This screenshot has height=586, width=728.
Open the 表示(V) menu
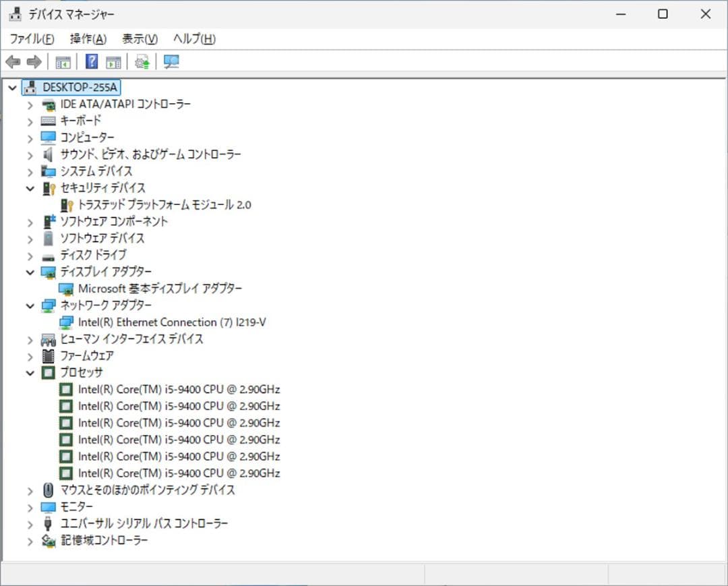(139, 38)
